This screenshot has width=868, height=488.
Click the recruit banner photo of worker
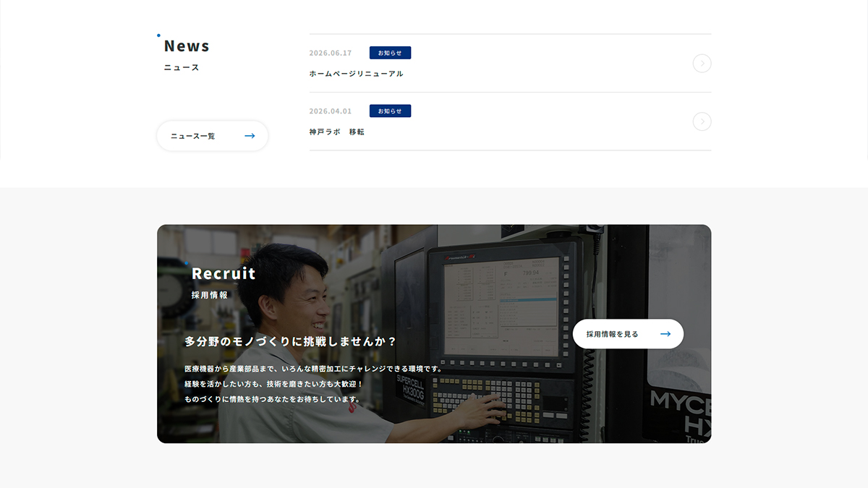pos(434,334)
